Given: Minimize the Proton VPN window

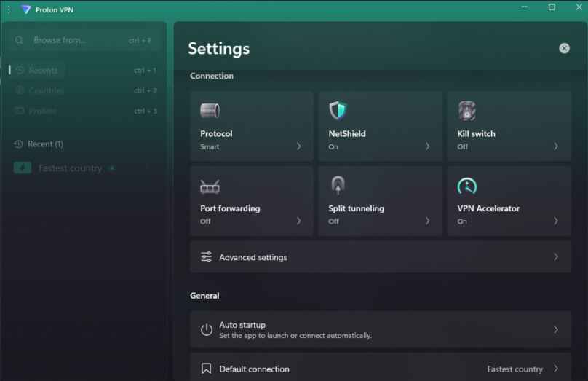Looking at the screenshot, I should (x=524, y=7).
